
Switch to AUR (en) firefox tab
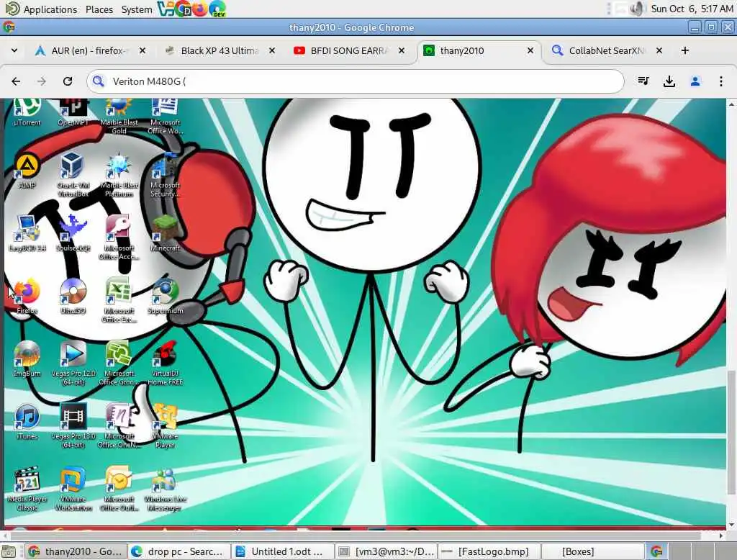click(x=89, y=51)
